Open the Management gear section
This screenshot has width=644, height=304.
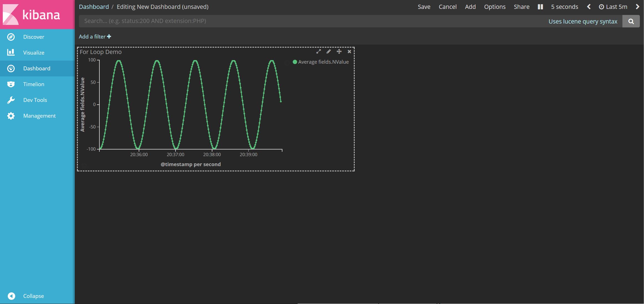tap(11, 116)
